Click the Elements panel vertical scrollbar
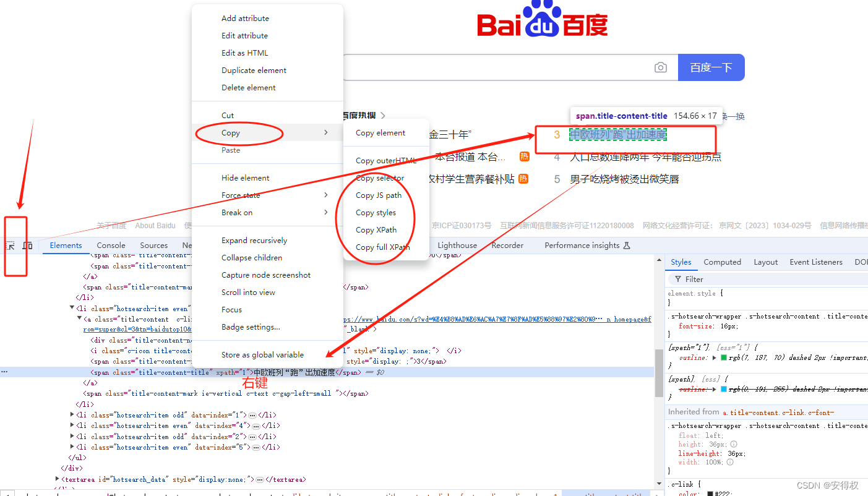This screenshot has width=868, height=496. [x=660, y=374]
